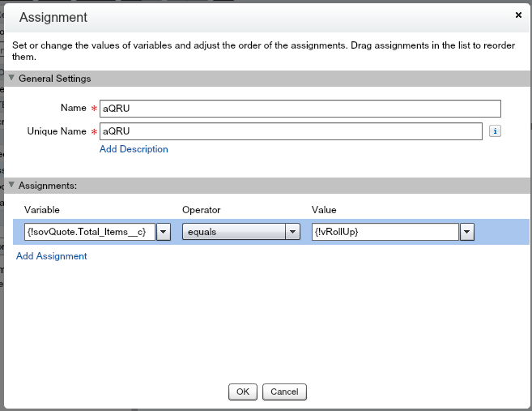532x411 pixels.
Task: Click the info icon beside Unique Name
Action: click(x=495, y=131)
